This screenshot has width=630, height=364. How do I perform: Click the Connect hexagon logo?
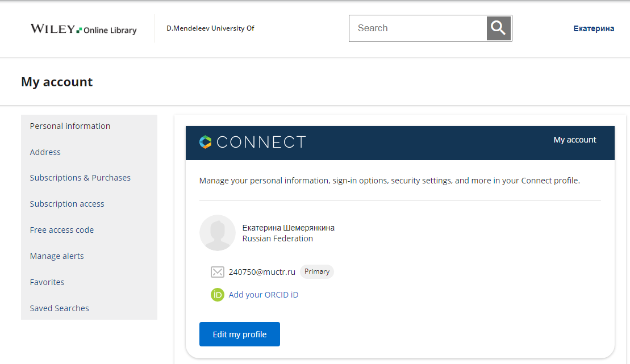(x=206, y=142)
